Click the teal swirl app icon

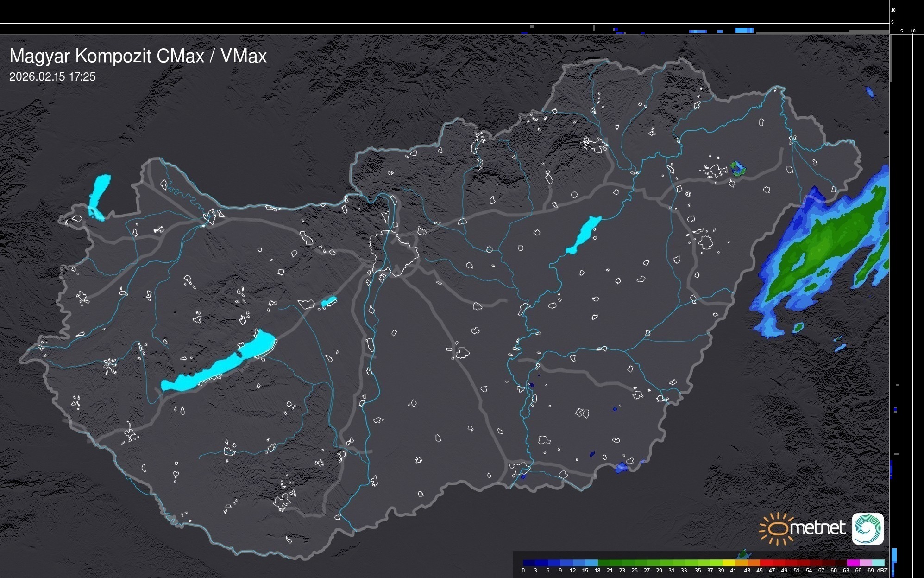867,528
